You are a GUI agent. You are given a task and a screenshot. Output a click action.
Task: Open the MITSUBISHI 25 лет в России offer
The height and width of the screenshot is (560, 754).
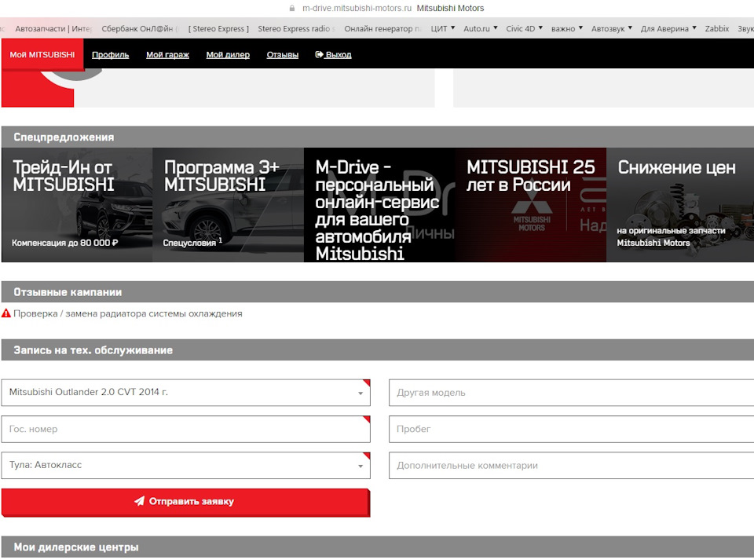point(530,205)
